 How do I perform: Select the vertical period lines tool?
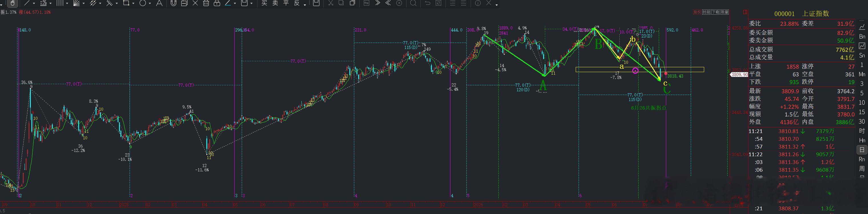(60, 3)
